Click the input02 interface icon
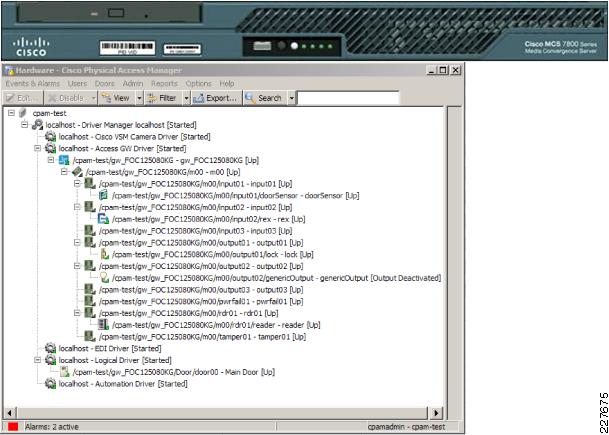 90,207
